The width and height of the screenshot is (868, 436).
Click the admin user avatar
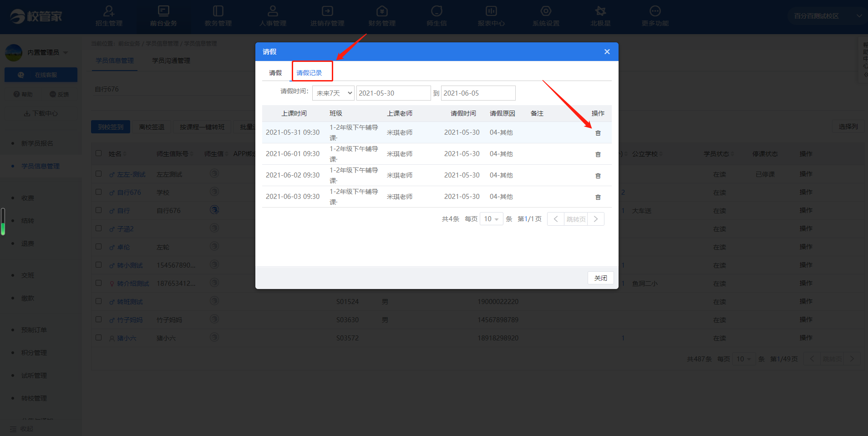pyautogui.click(x=14, y=53)
